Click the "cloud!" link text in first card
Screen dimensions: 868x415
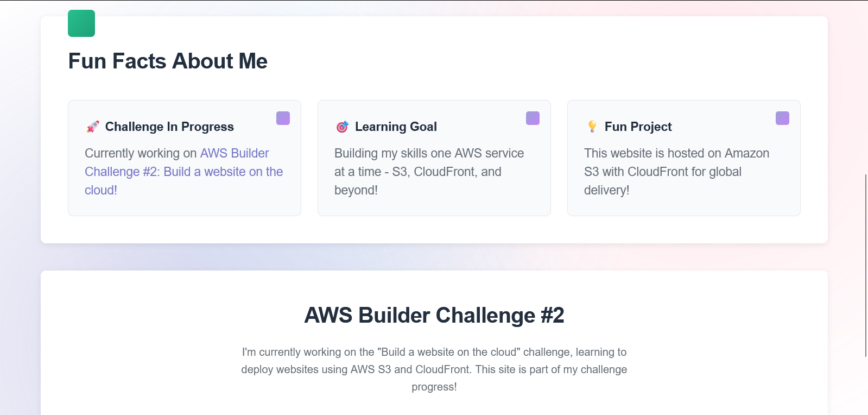[x=101, y=190]
